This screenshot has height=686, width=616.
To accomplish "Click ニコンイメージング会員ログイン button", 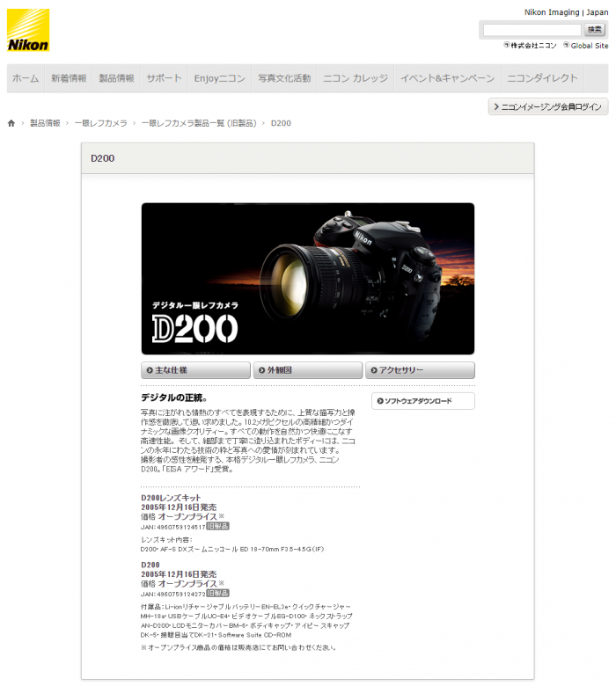I will [548, 106].
